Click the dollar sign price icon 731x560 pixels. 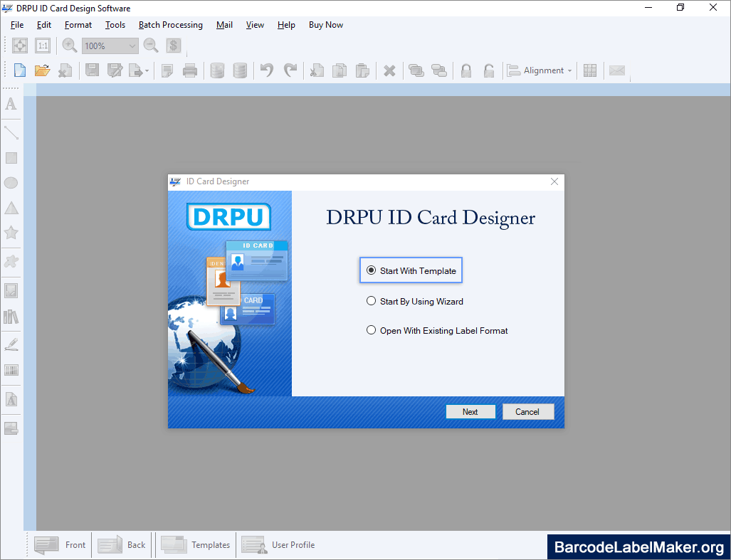[174, 46]
